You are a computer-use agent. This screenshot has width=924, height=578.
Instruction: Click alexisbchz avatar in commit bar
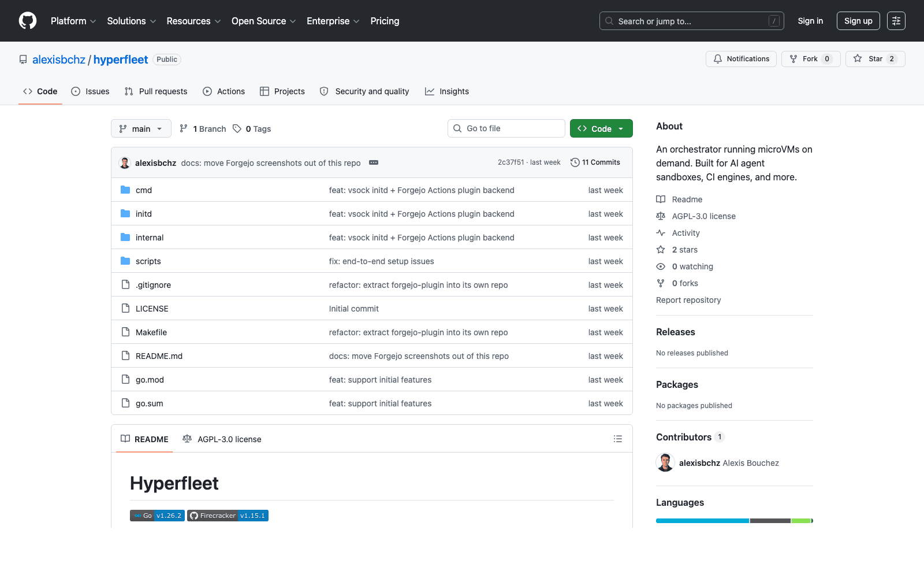tap(125, 163)
